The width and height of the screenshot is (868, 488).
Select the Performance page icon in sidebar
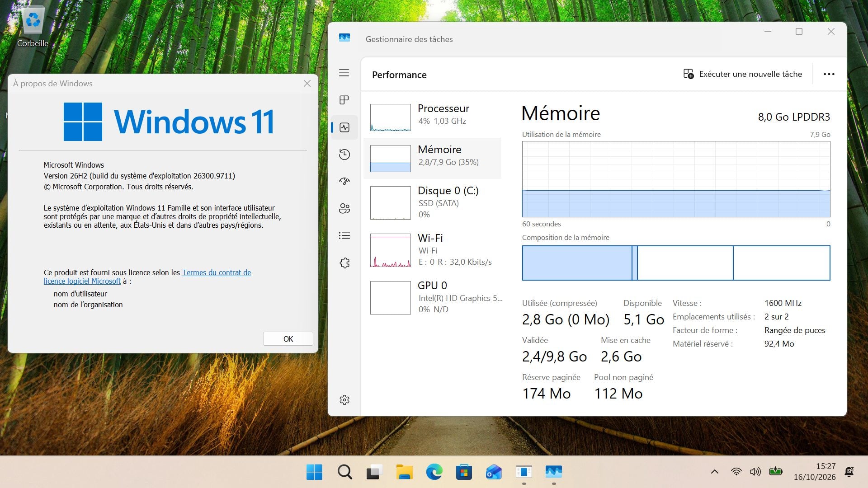pyautogui.click(x=344, y=127)
